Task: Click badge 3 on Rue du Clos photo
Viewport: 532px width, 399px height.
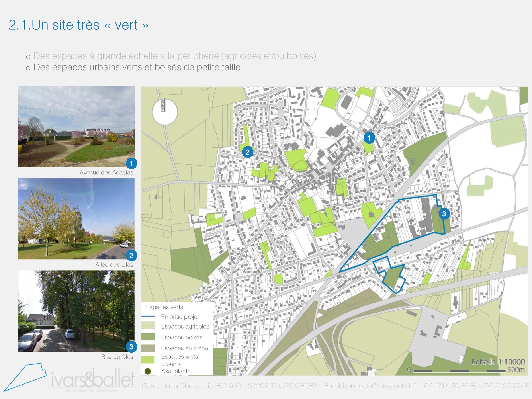Action: pyautogui.click(x=131, y=347)
